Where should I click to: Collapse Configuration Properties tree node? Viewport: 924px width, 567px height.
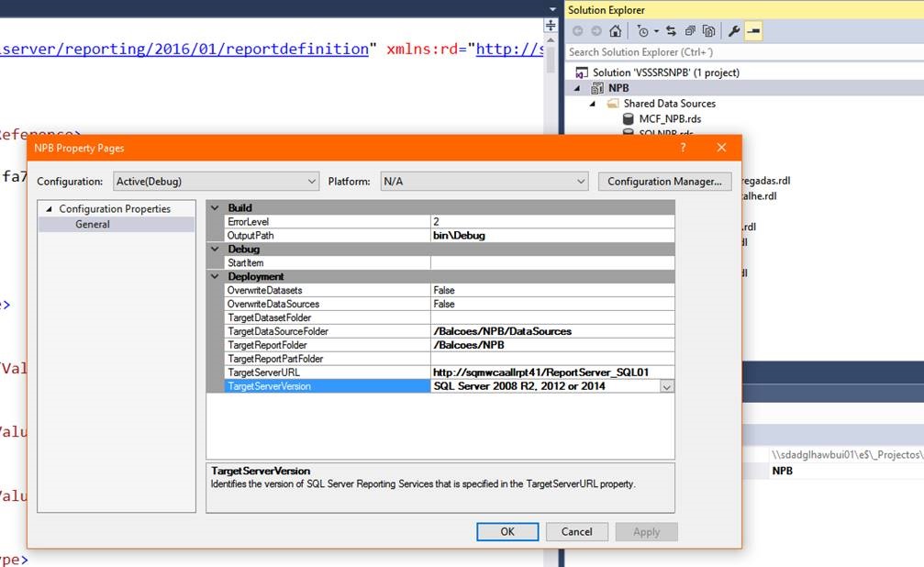point(49,208)
